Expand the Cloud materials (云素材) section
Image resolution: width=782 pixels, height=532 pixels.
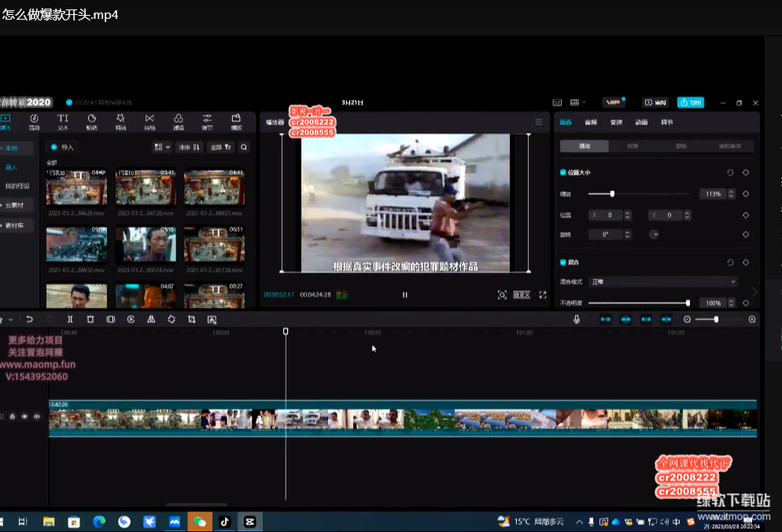pyautogui.click(x=17, y=205)
